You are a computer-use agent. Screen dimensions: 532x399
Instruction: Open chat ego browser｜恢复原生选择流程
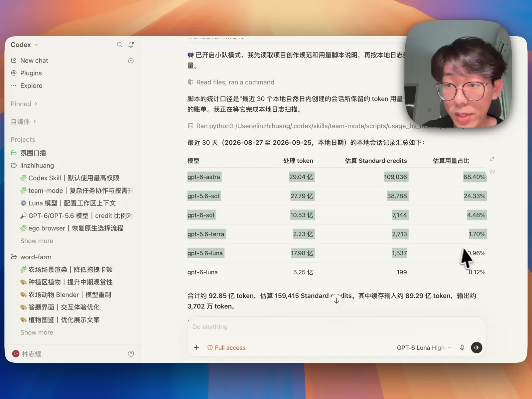pos(72,228)
